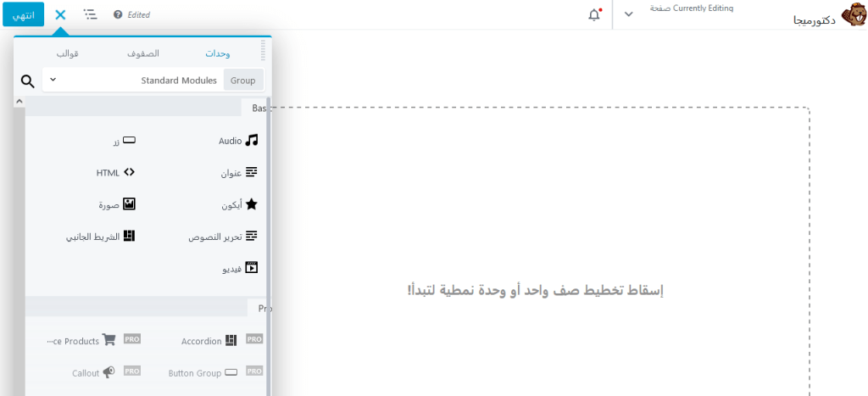Open the outline panel list icon
The width and height of the screenshot is (868, 396).
90,14
